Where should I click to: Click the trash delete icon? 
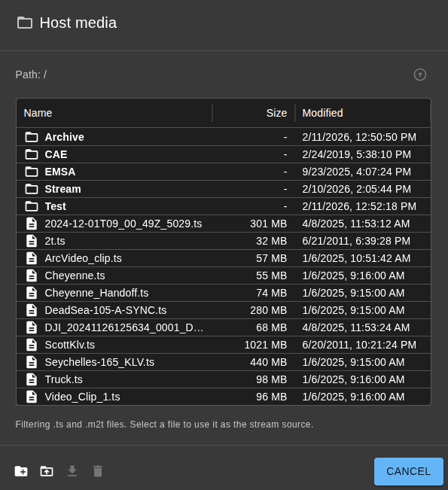coord(98,471)
